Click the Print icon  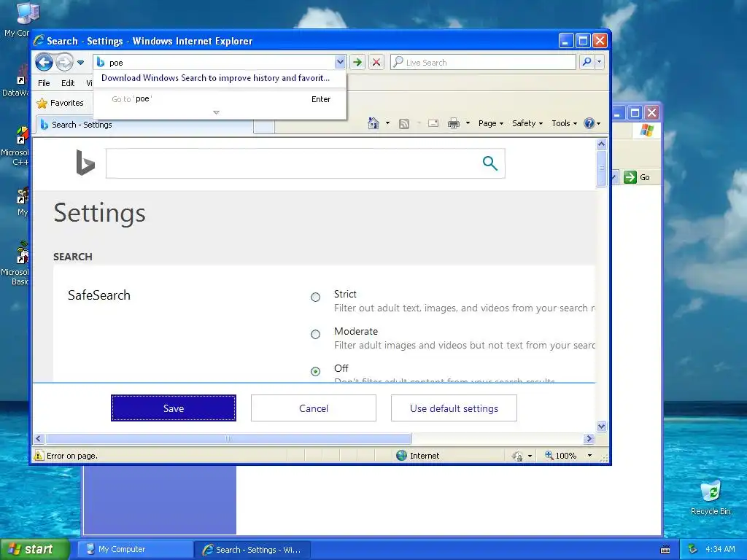tap(454, 123)
